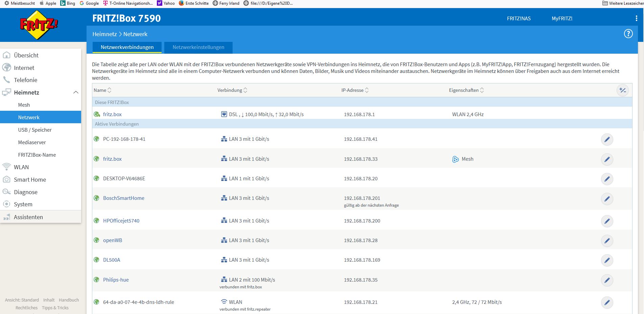Open the Mesh submenu item
Image resolution: width=644 pixels, height=314 pixels.
pyautogui.click(x=24, y=105)
